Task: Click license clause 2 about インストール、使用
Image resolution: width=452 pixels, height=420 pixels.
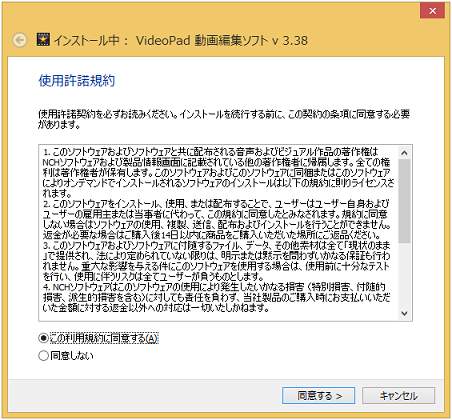Action: point(217,219)
